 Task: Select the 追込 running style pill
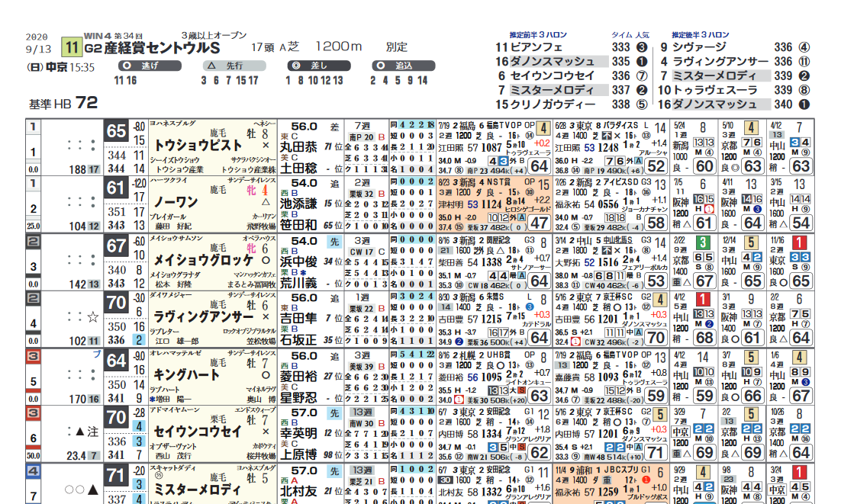(x=404, y=66)
